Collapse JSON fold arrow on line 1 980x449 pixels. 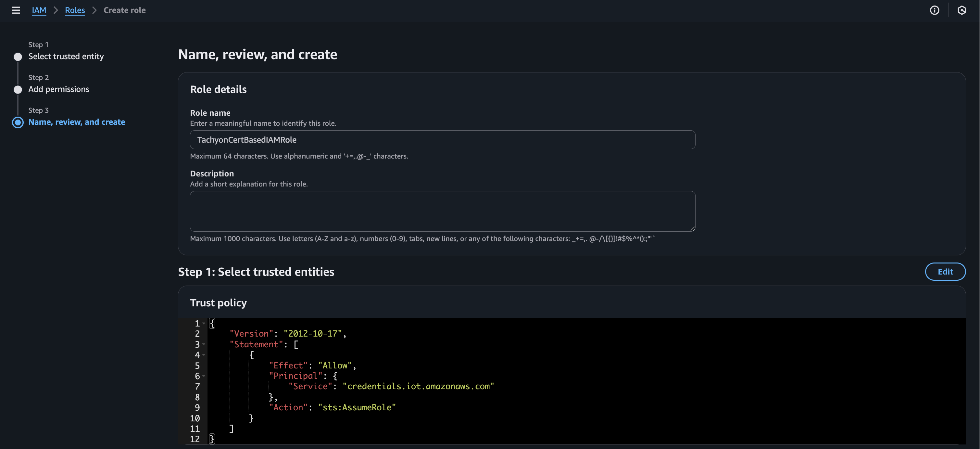coord(204,324)
